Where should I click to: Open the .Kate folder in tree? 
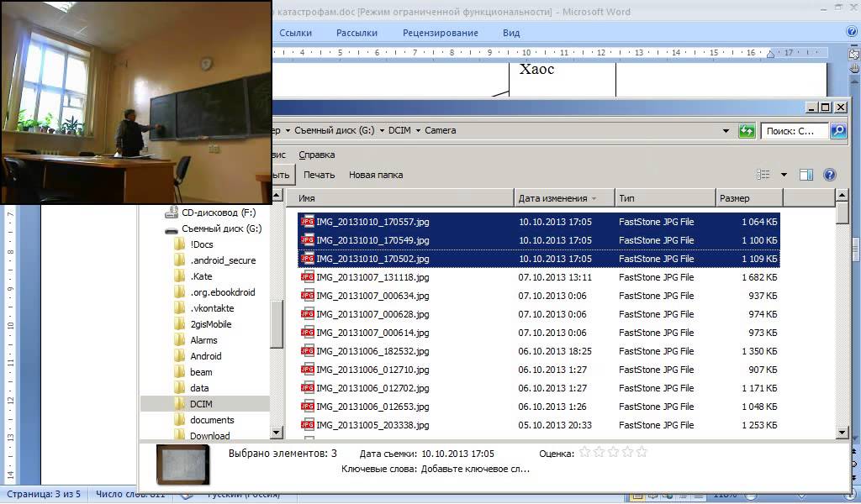pos(201,276)
